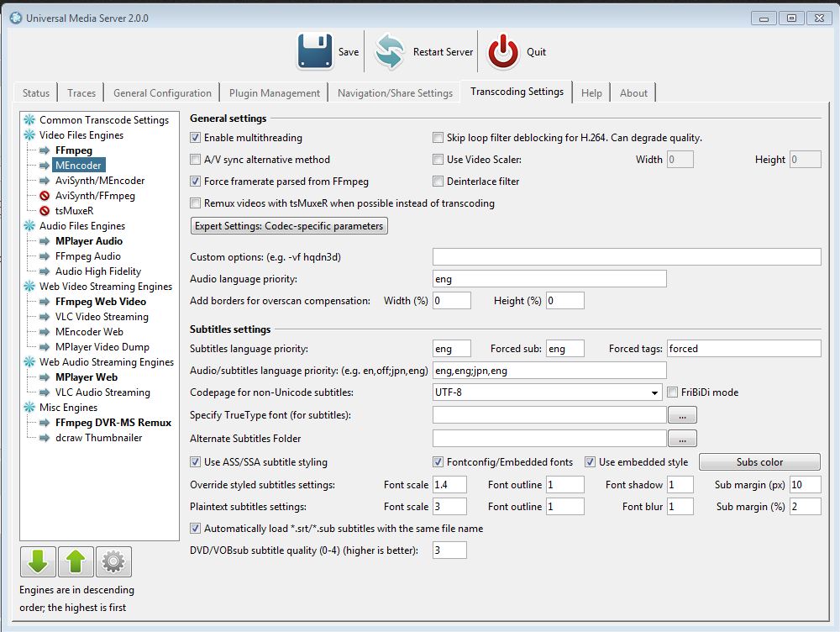The height and width of the screenshot is (632, 840).
Task: Click arrow icon beside MEncoder Web
Action: (45, 332)
